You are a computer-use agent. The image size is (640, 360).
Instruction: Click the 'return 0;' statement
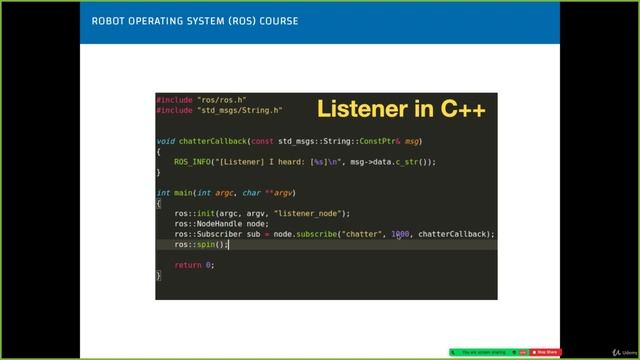(x=194, y=265)
